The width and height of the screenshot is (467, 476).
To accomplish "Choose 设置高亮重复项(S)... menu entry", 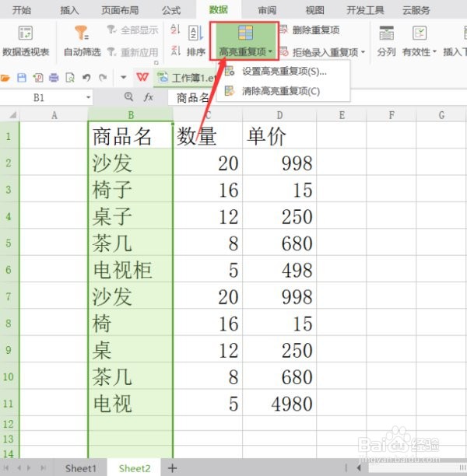I will [x=283, y=72].
